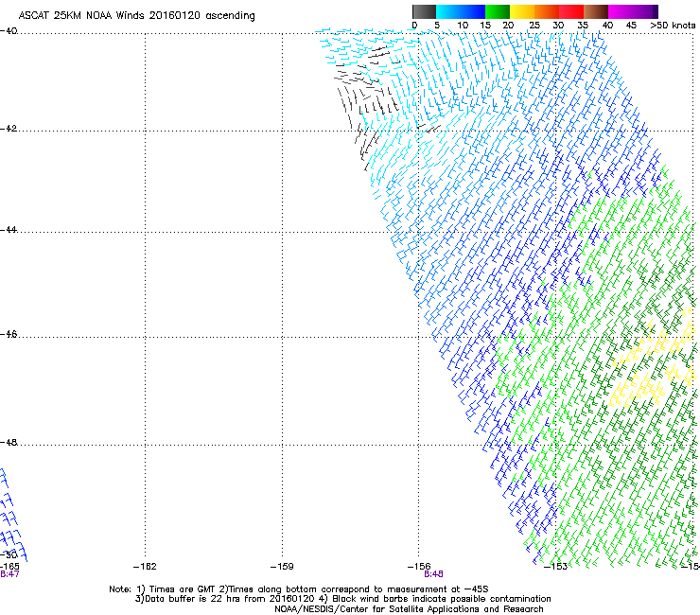Click the -50 latitude label
The image size is (700, 615).
[x=9, y=554]
